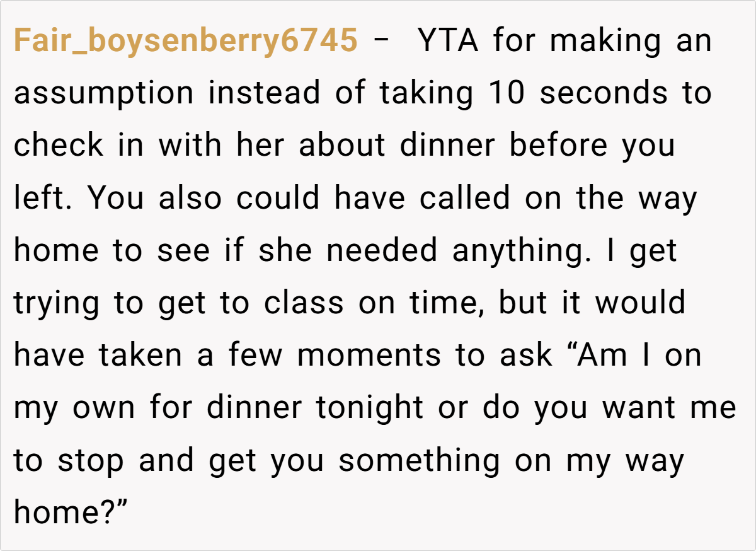Place cursor on the word "making"

coord(606,42)
